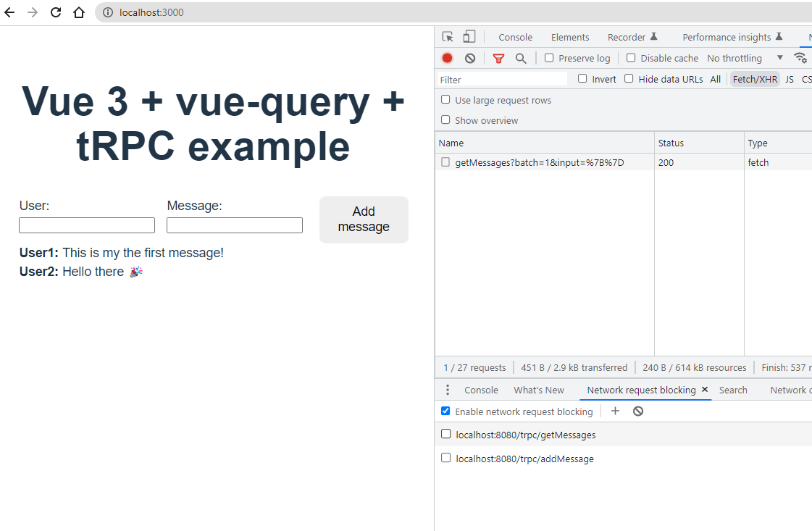Open the What's New drawer tab
The width and height of the screenshot is (812, 531).
[x=538, y=390]
